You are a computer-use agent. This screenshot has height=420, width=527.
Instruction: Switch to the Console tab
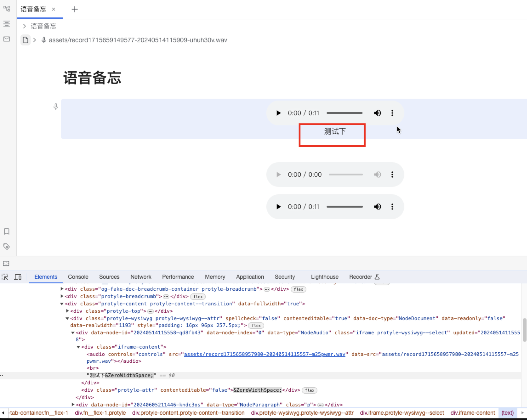[78, 277]
